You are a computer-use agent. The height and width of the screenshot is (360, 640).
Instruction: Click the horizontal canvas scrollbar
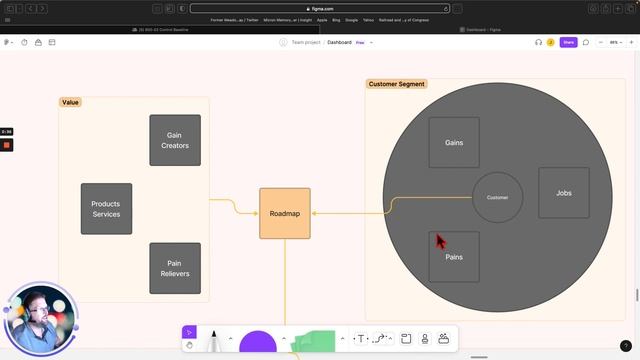pyautogui.click(x=479, y=357)
